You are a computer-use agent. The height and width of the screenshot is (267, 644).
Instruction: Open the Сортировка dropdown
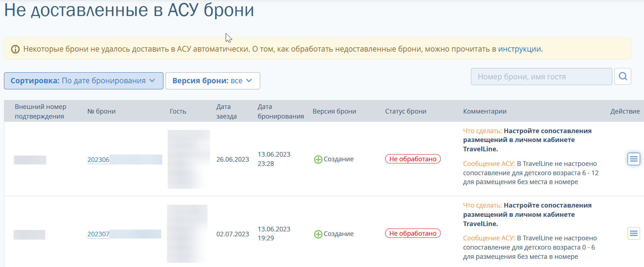tap(84, 81)
